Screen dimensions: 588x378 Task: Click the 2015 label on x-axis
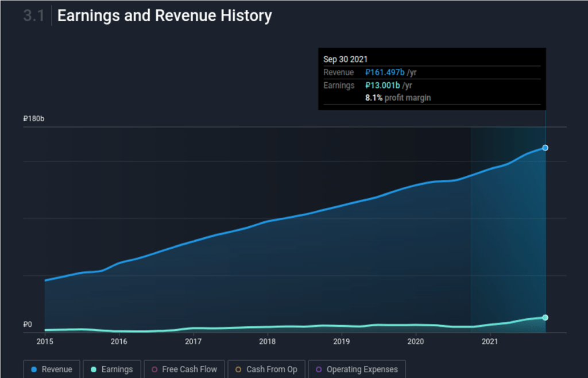pos(45,342)
